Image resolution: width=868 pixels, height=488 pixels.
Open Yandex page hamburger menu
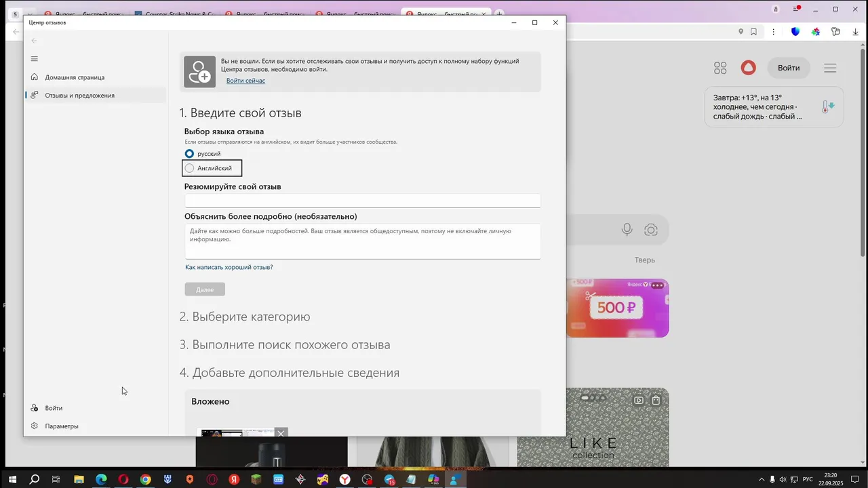click(830, 68)
